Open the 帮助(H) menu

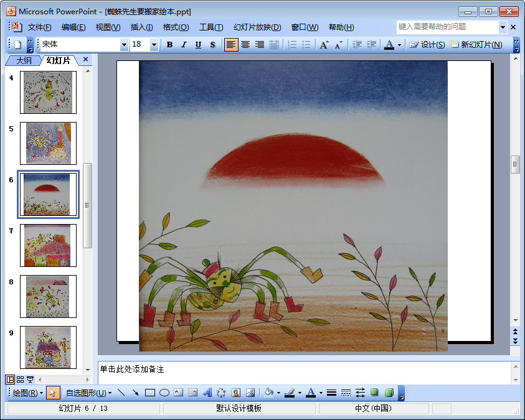click(x=341, y=27)
